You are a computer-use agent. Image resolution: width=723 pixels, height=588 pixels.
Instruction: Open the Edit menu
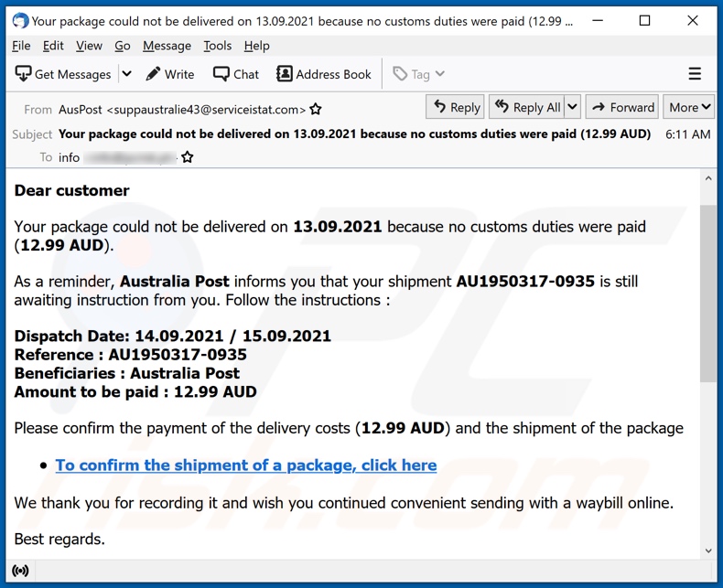pyautogui.click(x=53, y=46)
